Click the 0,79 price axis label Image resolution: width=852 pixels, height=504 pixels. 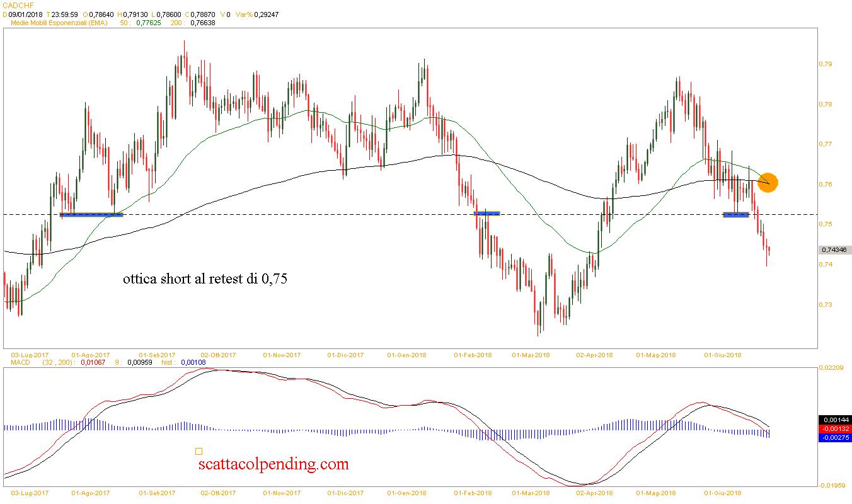pos(826,64)
